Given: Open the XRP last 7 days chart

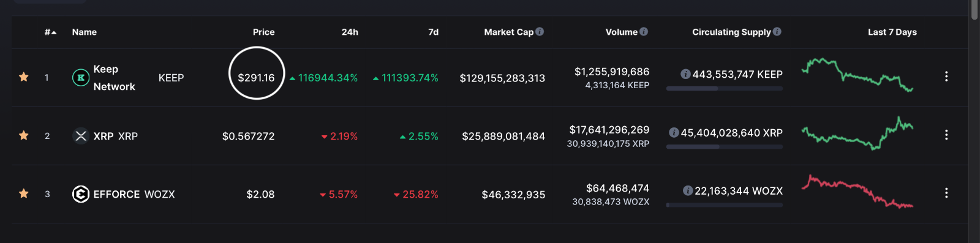Looking at the screenshot, I should pos(858,133).
